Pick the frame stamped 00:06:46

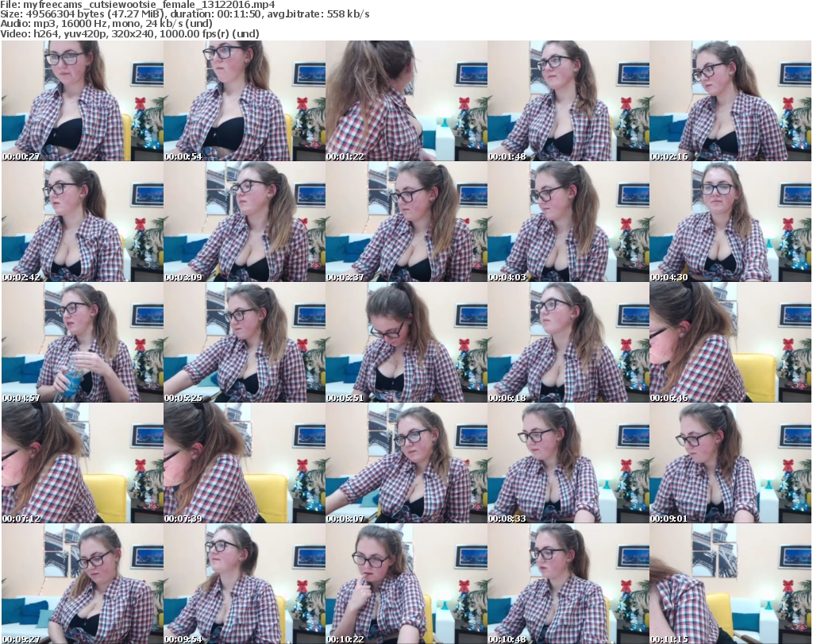(730, 342)
